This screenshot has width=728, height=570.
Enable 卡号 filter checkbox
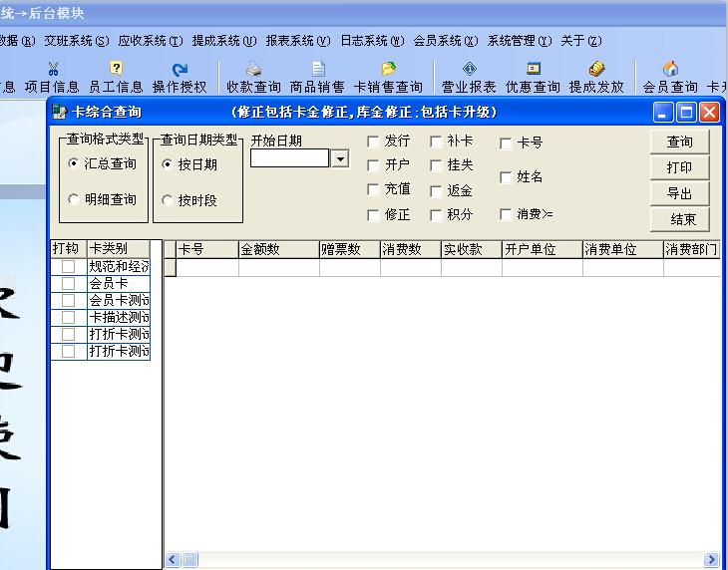(x=506, y=143)
